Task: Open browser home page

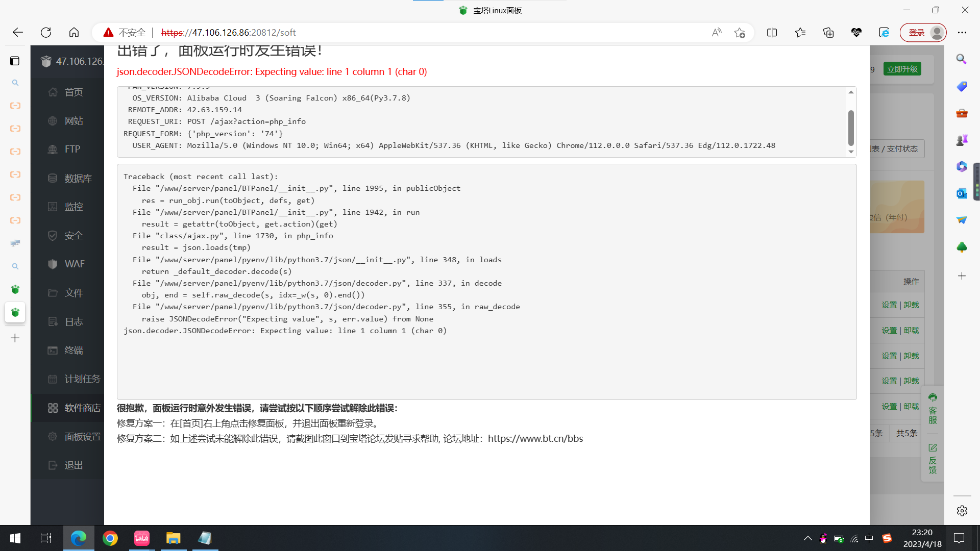Action: click(x=74, y=32)
